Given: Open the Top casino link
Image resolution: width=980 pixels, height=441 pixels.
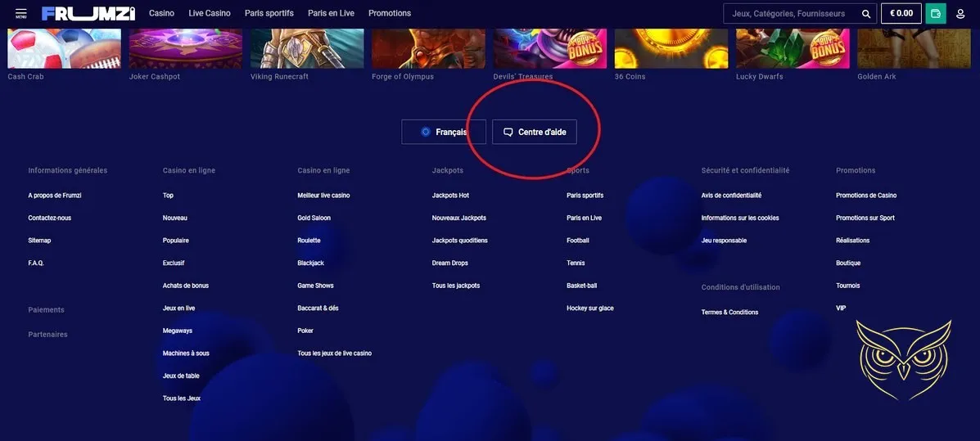Looking at the screenshot, I should pos(168,196).
